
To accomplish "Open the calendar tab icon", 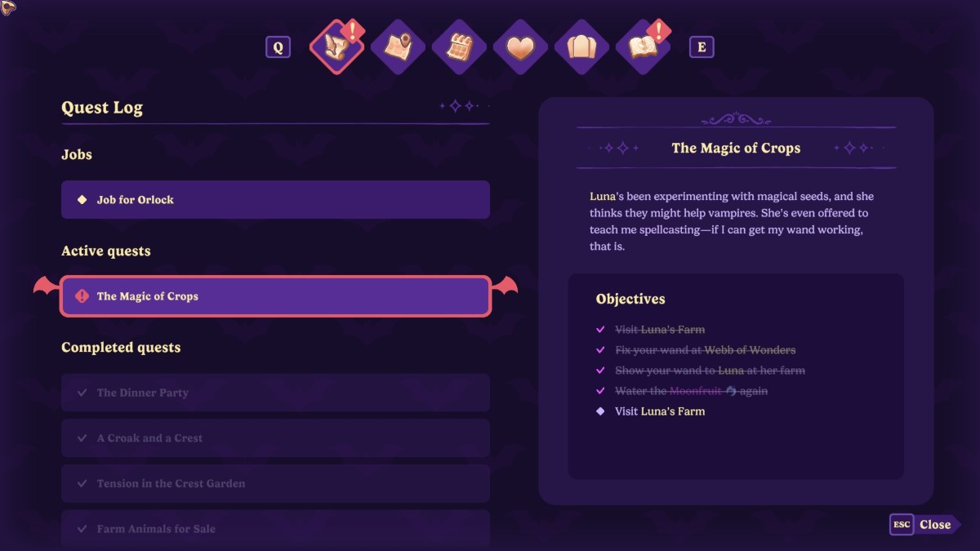I will click(460, 47).
